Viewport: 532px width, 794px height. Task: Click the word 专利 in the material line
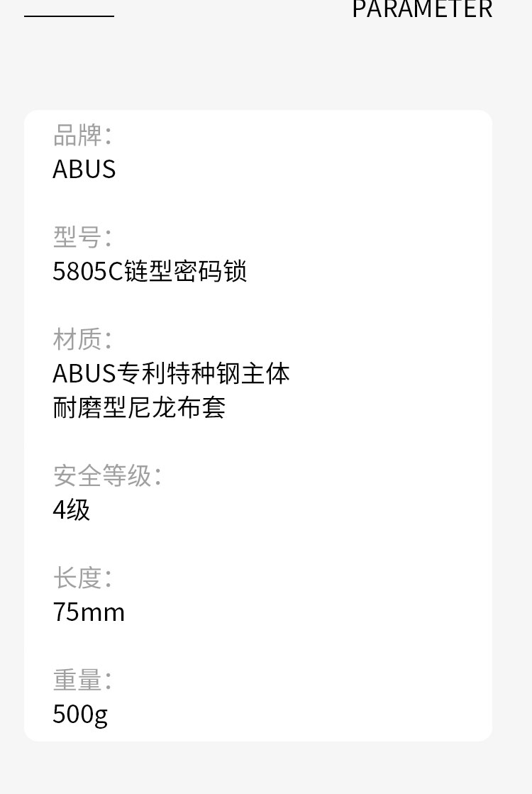141,374
